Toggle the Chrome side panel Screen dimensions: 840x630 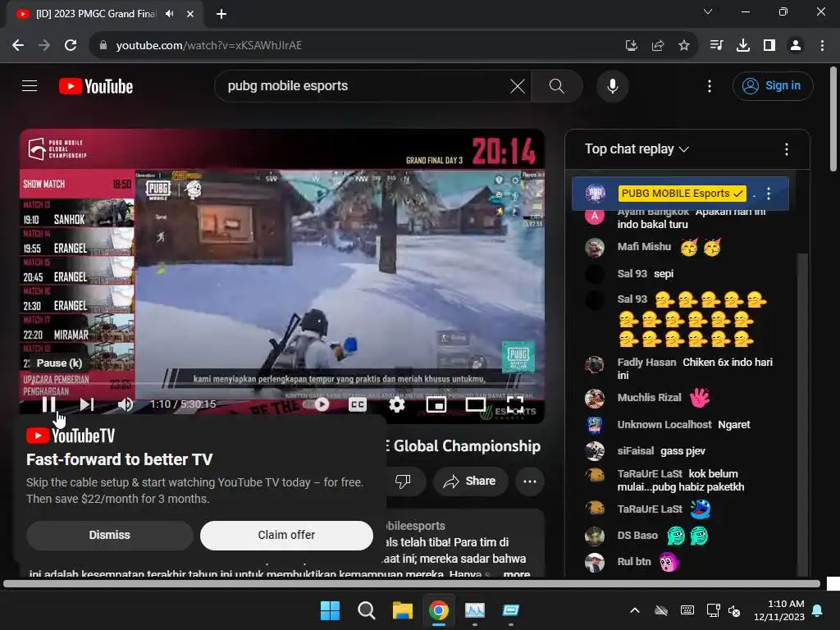[769, 46]
